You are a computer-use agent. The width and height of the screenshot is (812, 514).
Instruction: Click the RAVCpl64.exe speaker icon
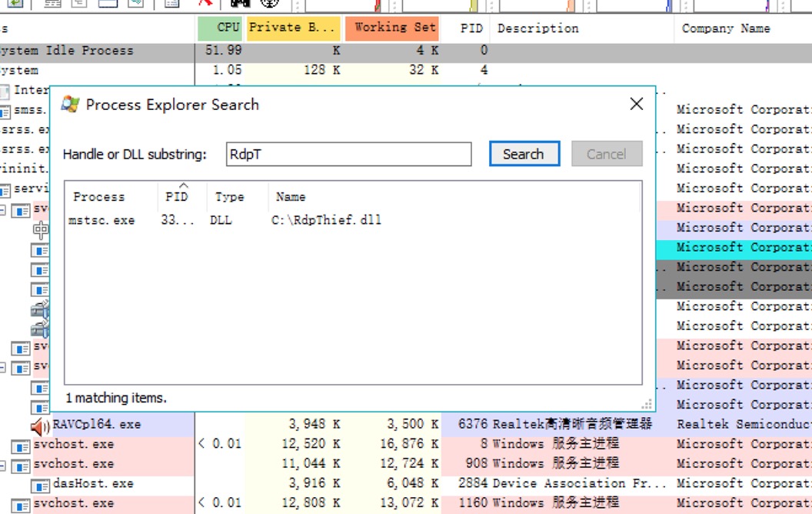[x=41, y=427]
